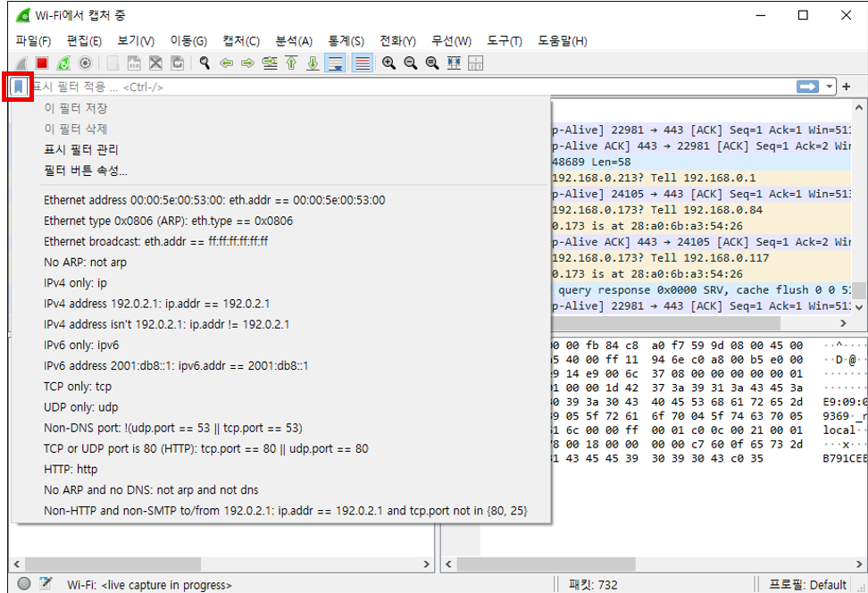Apply the display filter with the arrow button
This screenshot has width=868, height=593.
tap(808, 87)
